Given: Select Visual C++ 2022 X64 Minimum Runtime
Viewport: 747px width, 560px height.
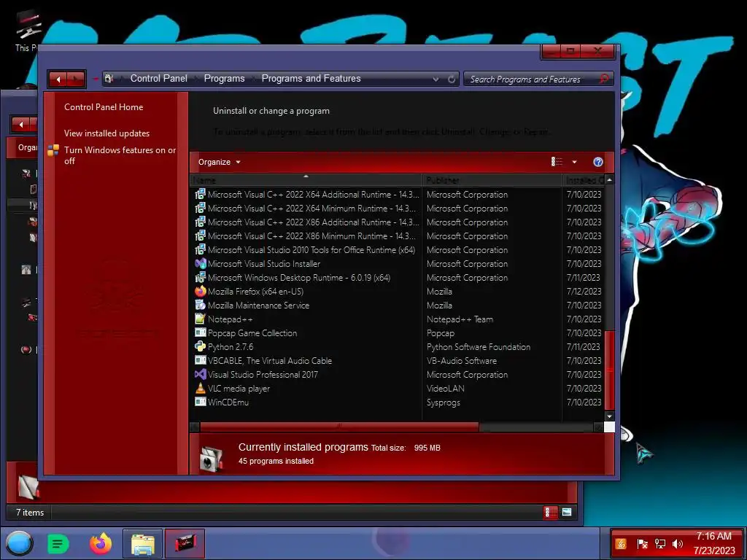Looking at the screenshot, I should pyautogui.click(x=312, y=208).
